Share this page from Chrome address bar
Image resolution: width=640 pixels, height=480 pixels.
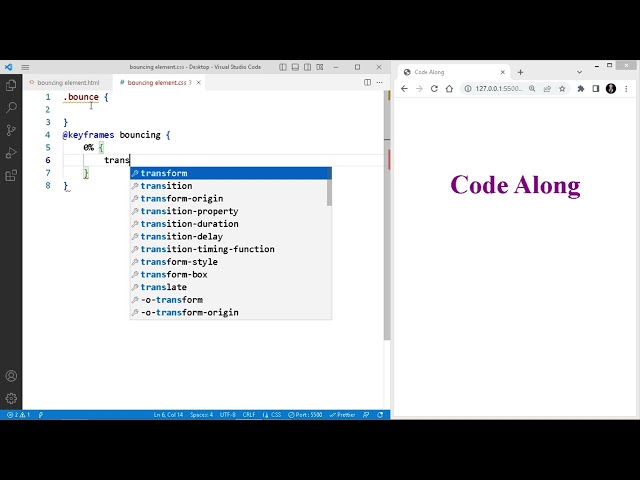(547, 89)
